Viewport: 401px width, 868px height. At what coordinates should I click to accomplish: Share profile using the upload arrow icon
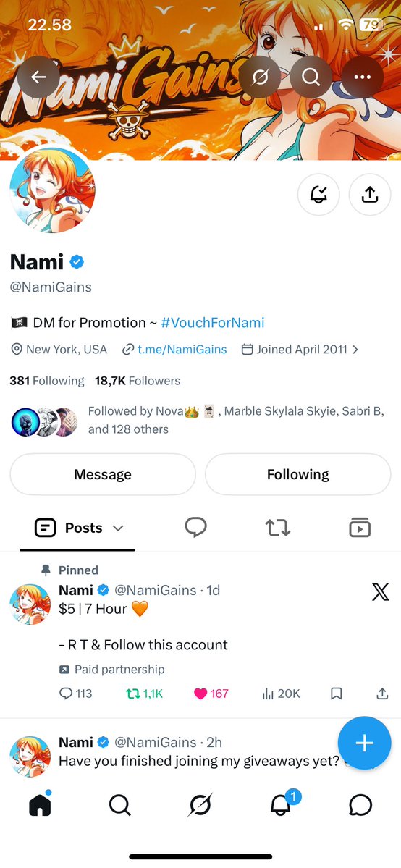(x=369, y=194)
